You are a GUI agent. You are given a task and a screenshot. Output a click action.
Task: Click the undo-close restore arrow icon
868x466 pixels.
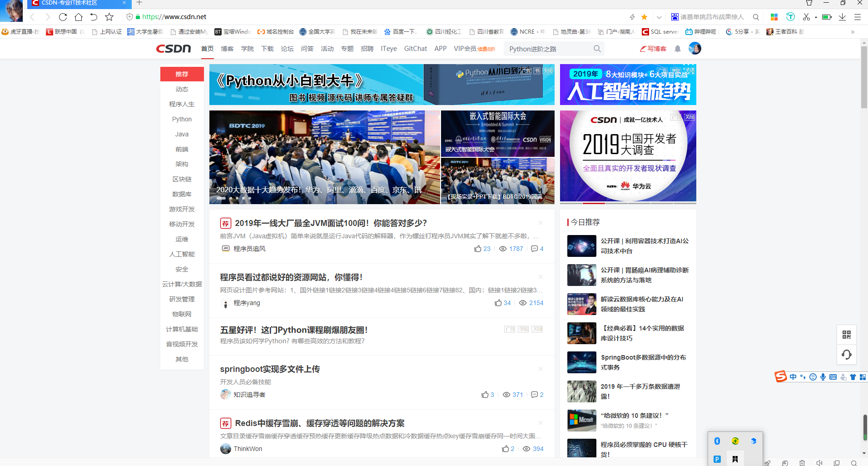click(94, 17)
